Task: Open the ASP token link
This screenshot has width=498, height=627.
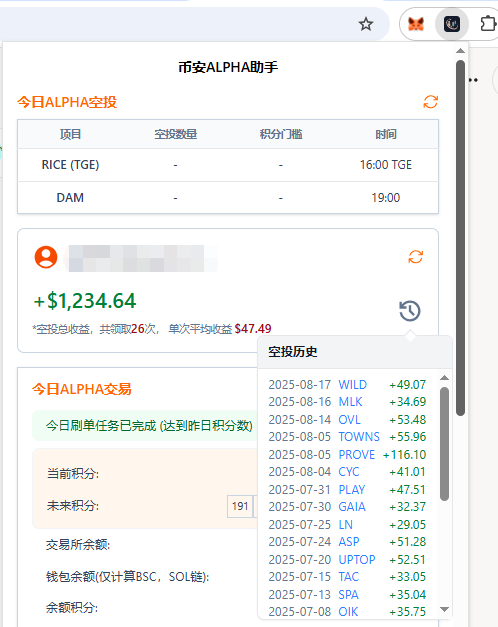Action: pos(349,542)
